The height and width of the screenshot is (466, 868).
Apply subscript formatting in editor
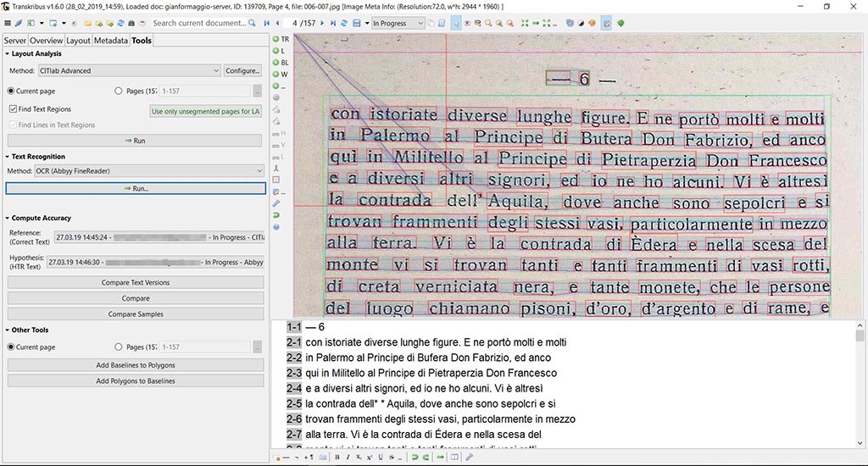coord(359,458)
